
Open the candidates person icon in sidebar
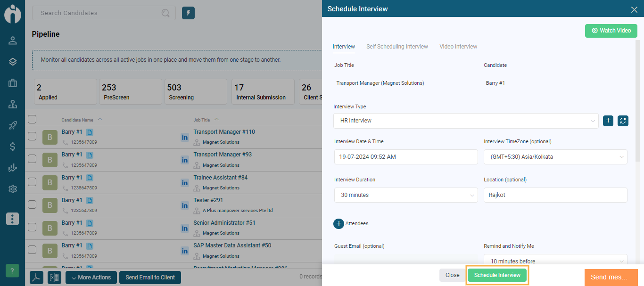(13, 40)
